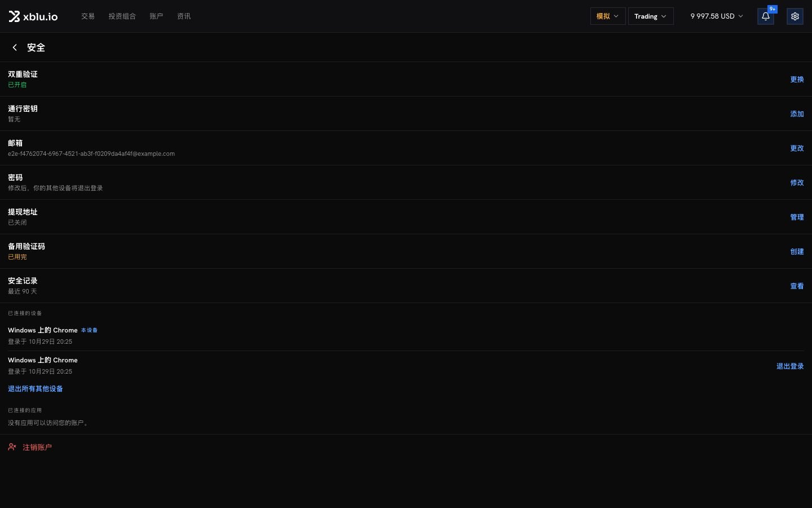Image resolution: width=812 pixels, height=508 pixels.
Task: Click 添加 for 通行密钥
Action: 797,114
